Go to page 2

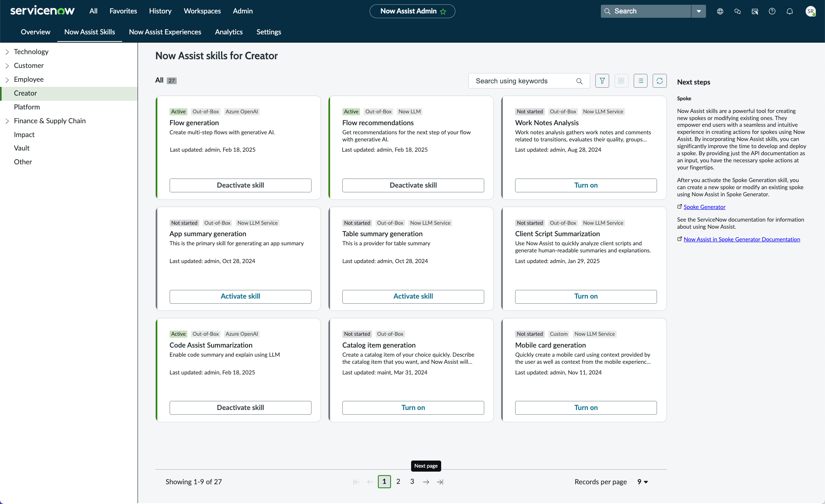398,482
